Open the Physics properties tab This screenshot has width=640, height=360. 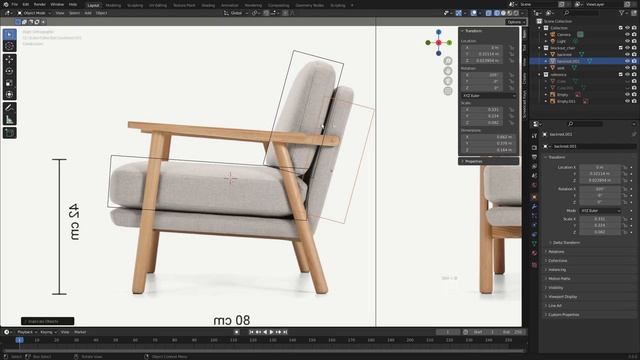[534, 225]
